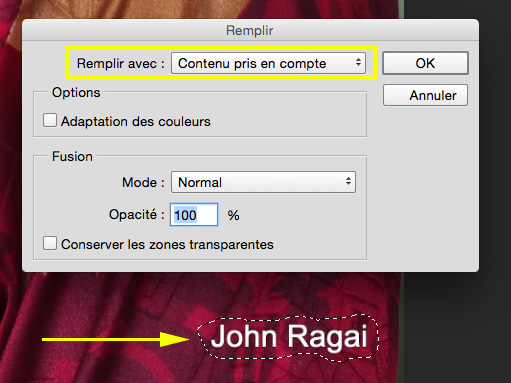Click the arrows of Contenu pris en compte

click(x=358, y=62)
